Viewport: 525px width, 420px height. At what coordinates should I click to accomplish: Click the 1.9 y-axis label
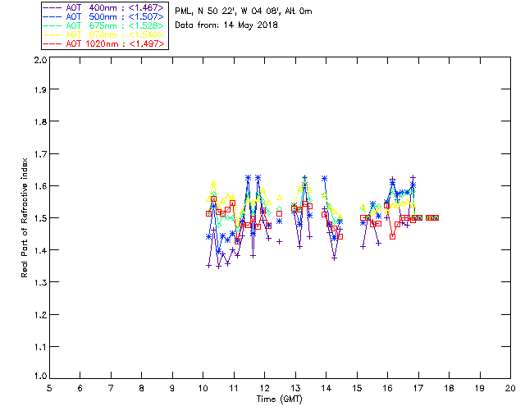coord(40,89)
